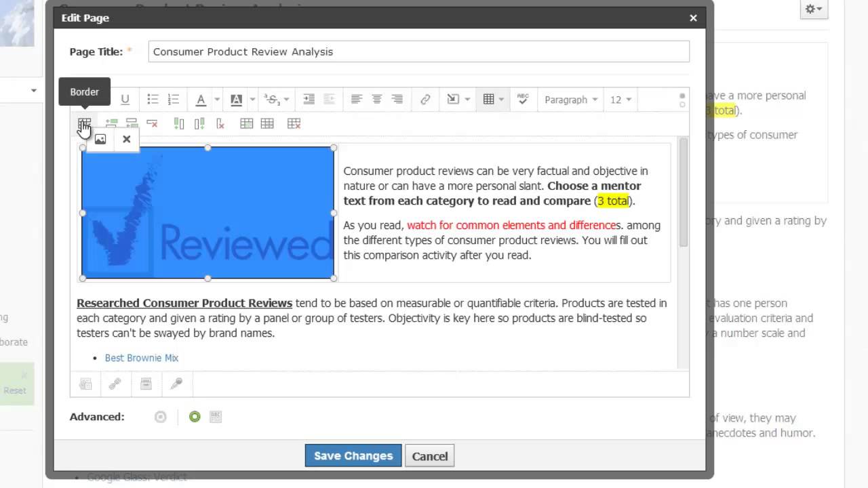Screen dimensions: 868x488
Task: Click the insert embed content icon
Action: pos(453,100)
